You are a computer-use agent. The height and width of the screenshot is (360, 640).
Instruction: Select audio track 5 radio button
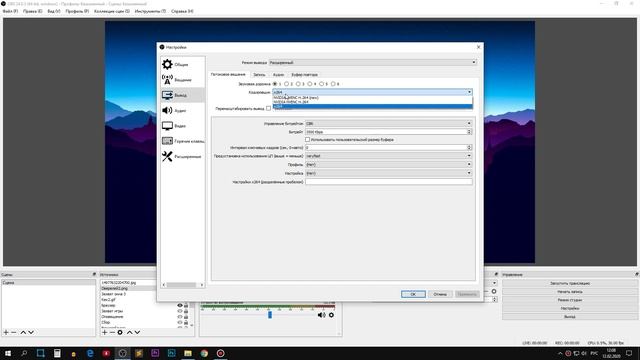pos(321,84)
